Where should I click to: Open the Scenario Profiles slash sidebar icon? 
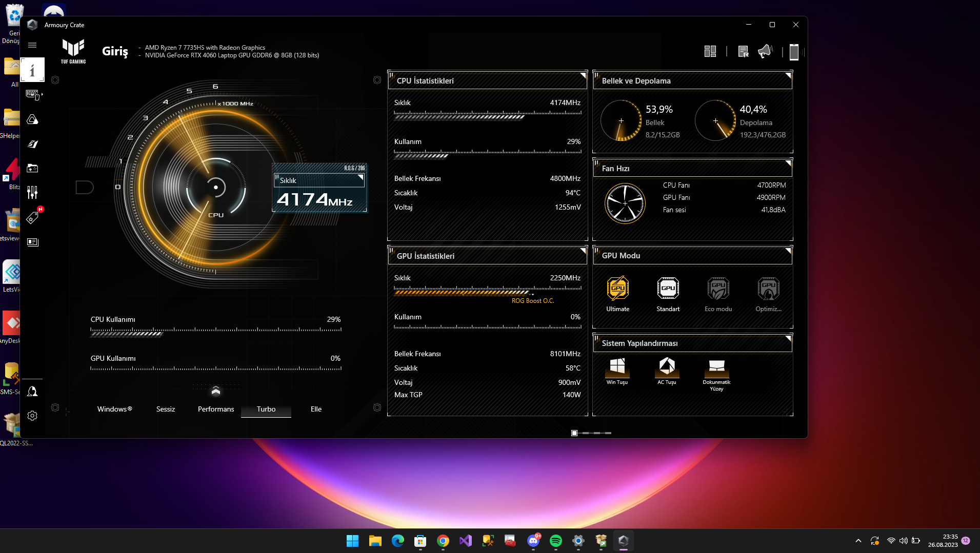(32, 144)
